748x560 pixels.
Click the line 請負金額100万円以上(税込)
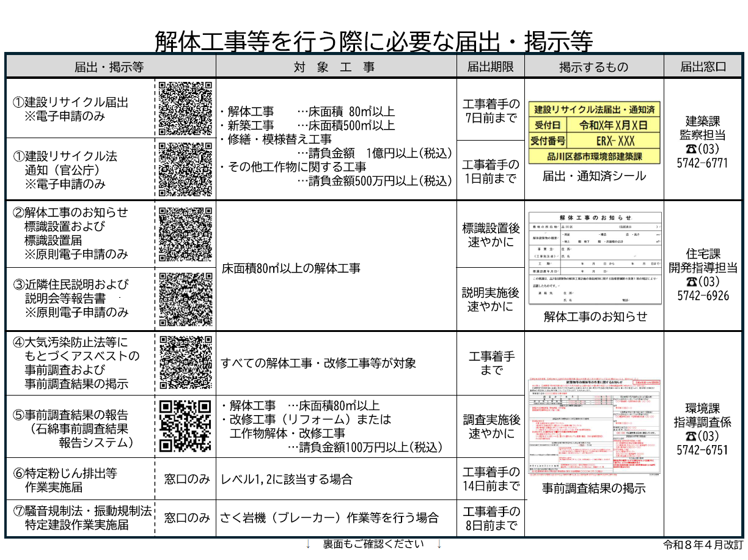click(365, 448)
